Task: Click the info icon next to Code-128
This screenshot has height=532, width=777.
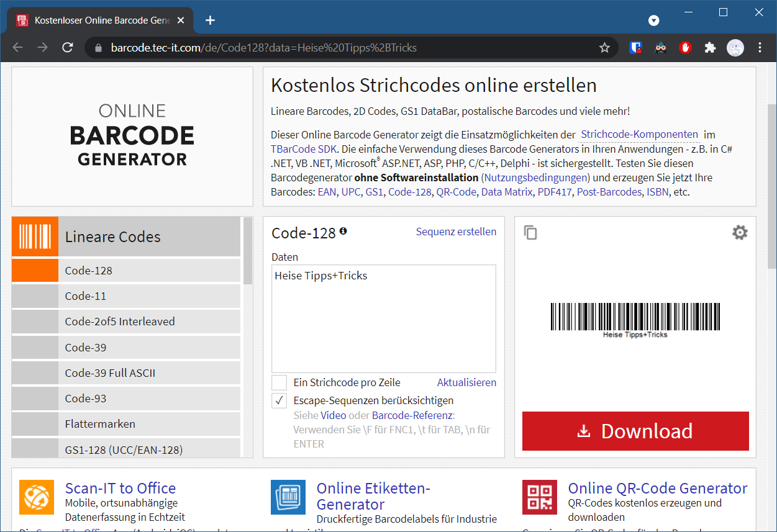Action: [343, 231]
